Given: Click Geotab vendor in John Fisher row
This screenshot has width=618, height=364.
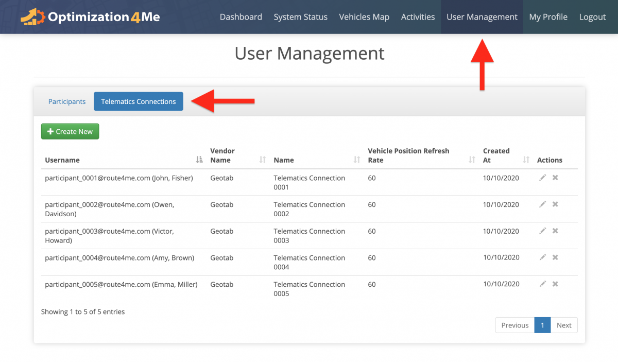Looking at the screenshot, I should coord(222,178).
